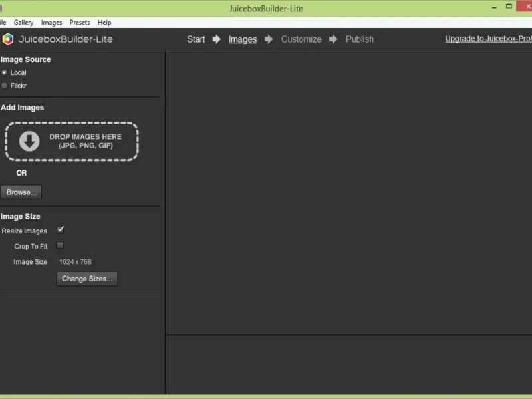Click the Image Size section heading
The image size is (532, 399).
point(21,217)
